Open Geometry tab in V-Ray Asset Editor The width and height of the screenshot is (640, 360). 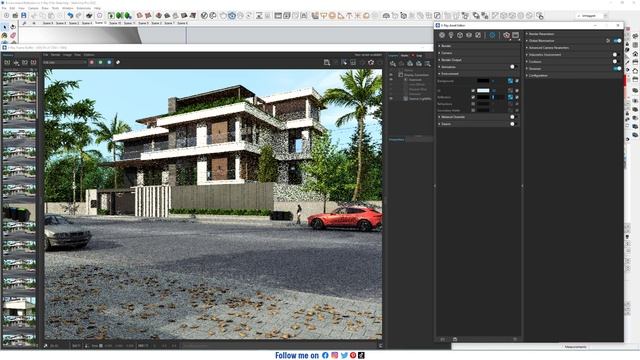point(460,36)
